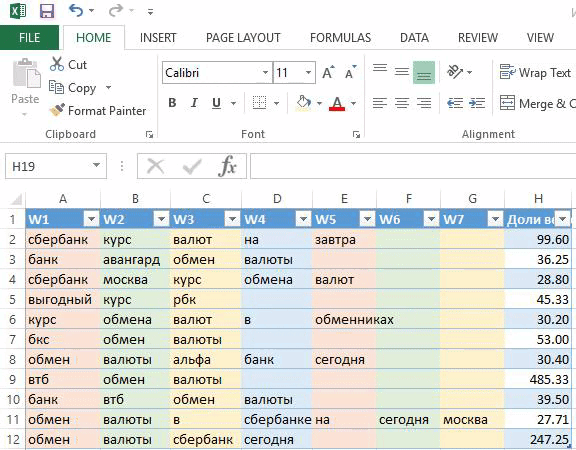Center the cell text horizontally
The height and width of the screenshot is (450, 576).
click(402, 103)
